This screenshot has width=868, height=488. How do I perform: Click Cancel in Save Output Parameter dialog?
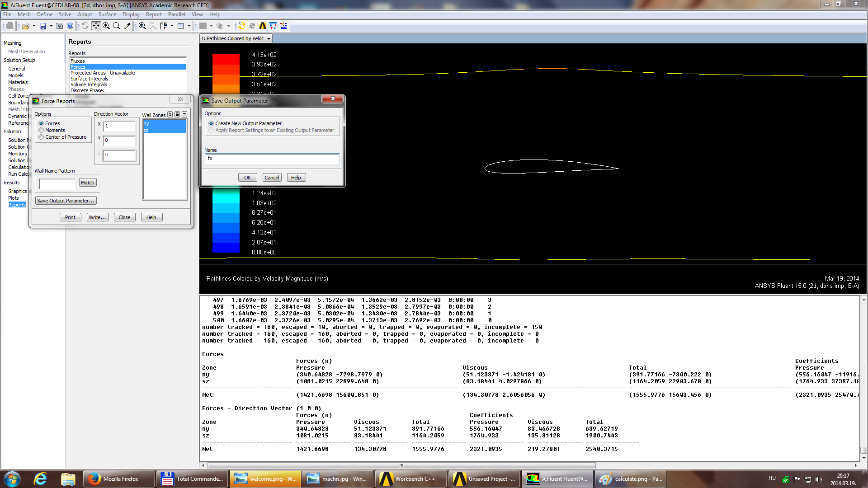click(272, 178)
